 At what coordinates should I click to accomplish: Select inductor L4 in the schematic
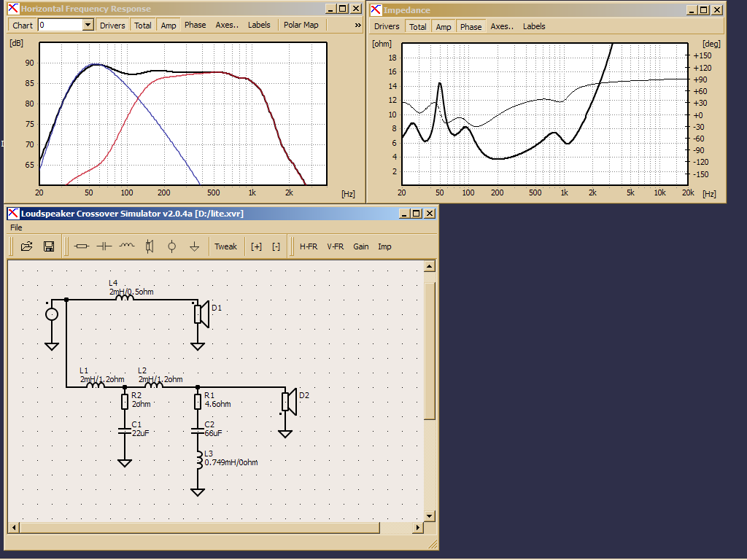125,298
